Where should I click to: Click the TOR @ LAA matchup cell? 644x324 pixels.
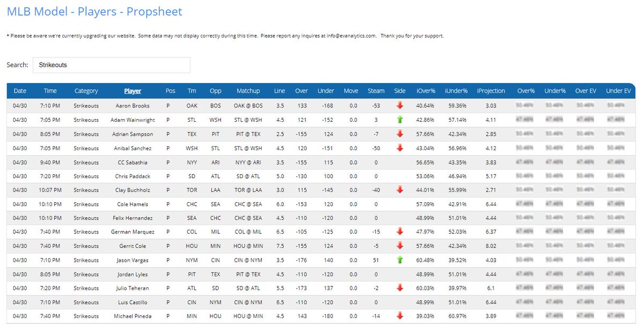248,190
